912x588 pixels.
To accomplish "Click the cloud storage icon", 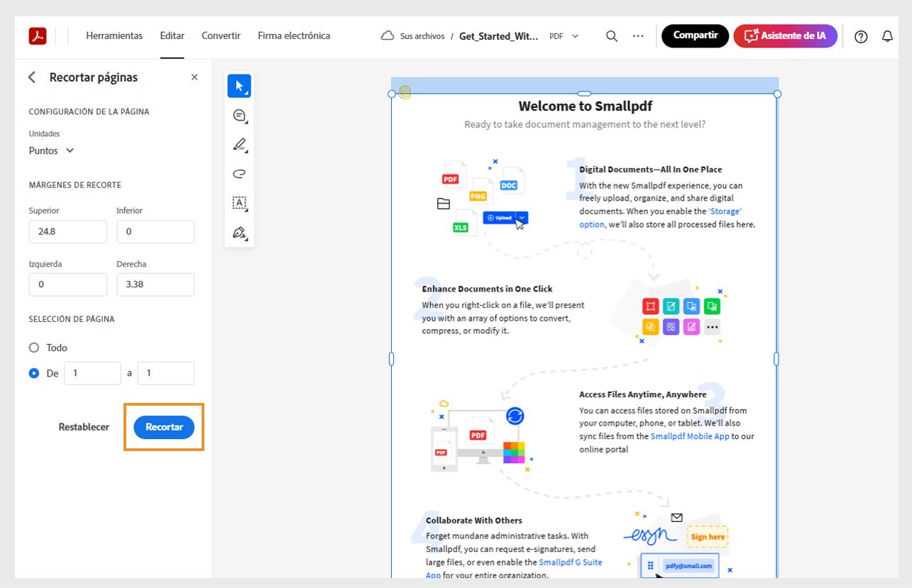I will tap(388, 36).
